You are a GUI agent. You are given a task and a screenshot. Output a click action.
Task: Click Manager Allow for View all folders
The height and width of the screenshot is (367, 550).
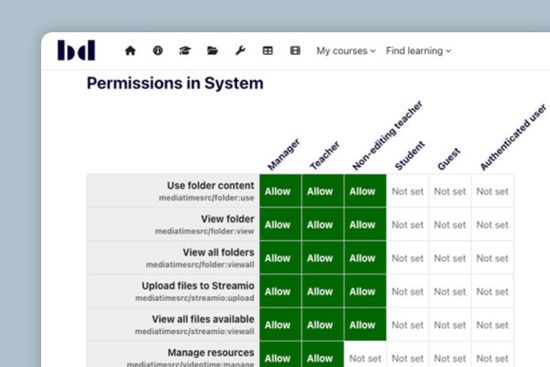coord(280,258)
